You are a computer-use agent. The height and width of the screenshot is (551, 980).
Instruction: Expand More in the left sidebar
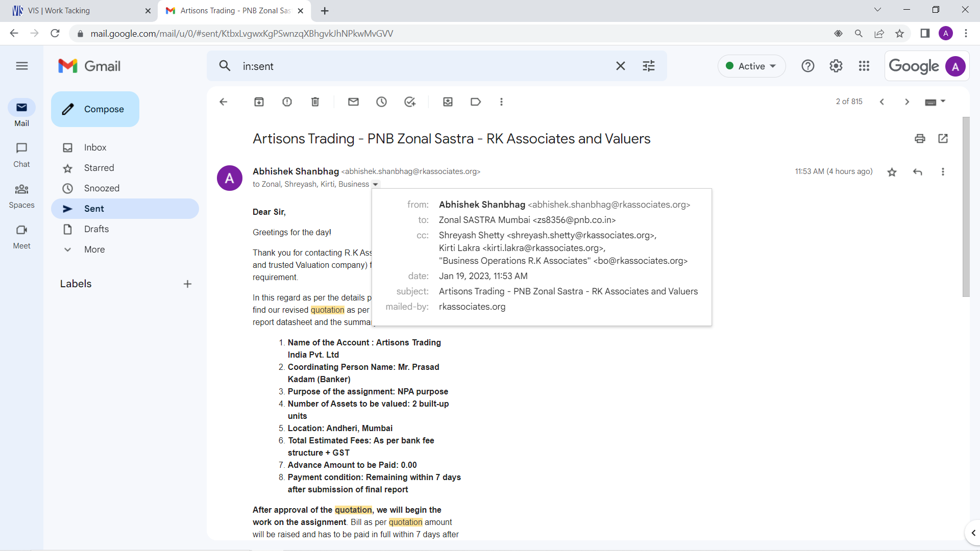coord(94,249)
